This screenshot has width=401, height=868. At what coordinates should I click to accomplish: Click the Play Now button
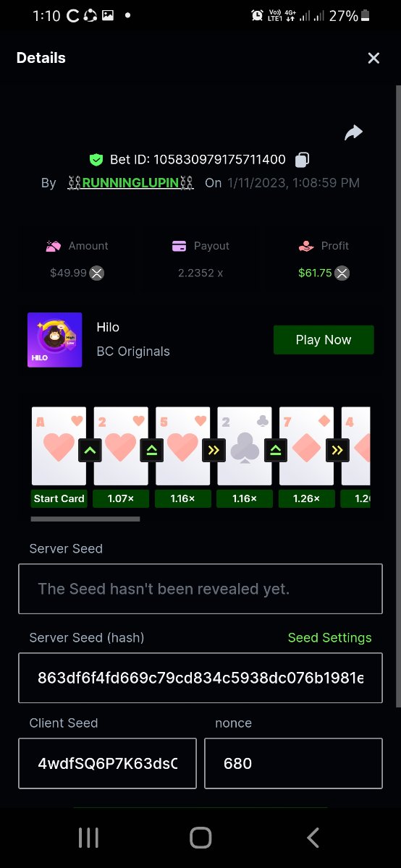(x=324, y=340)
